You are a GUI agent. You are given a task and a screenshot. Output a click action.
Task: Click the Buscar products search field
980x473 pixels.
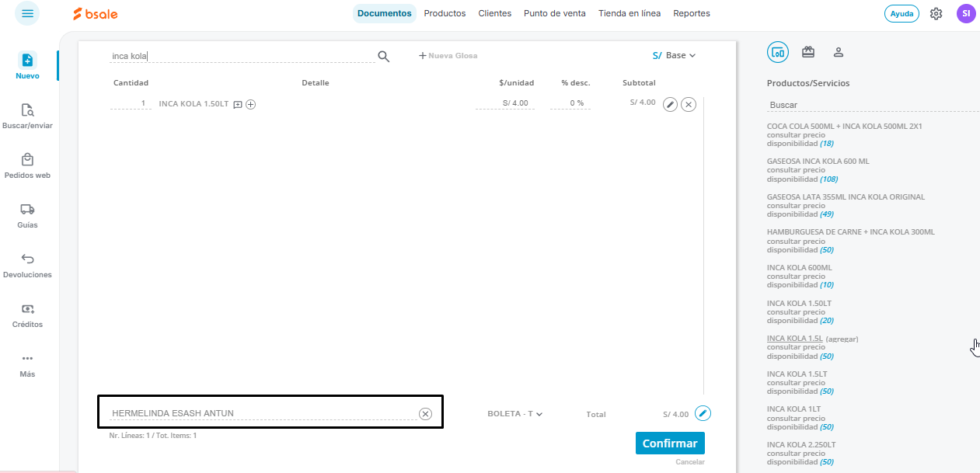point(872,105)
